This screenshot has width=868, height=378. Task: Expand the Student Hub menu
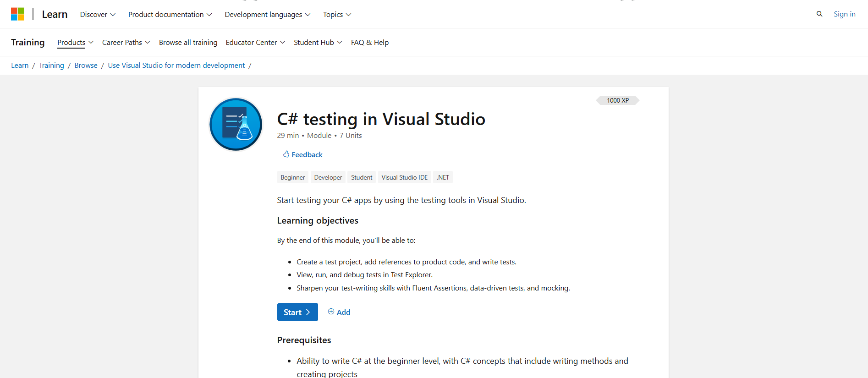click(x=318, y=43)
